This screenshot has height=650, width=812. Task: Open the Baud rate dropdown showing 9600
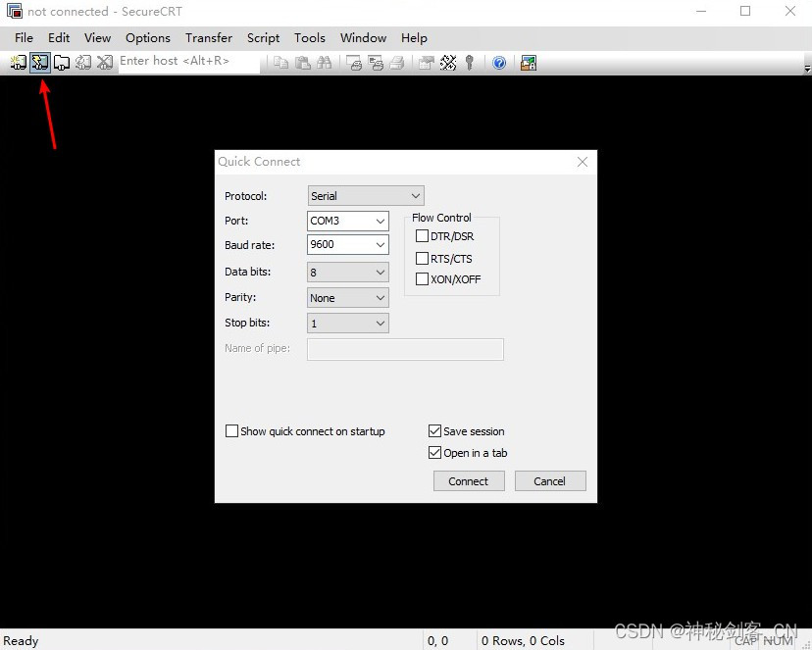[348, 244]
